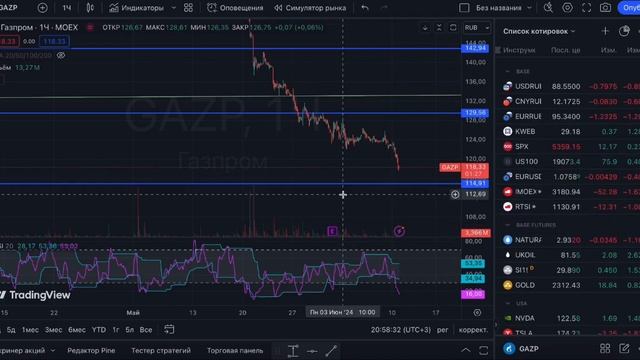
Task: Set range to 3мес
Action: point(53,330)
